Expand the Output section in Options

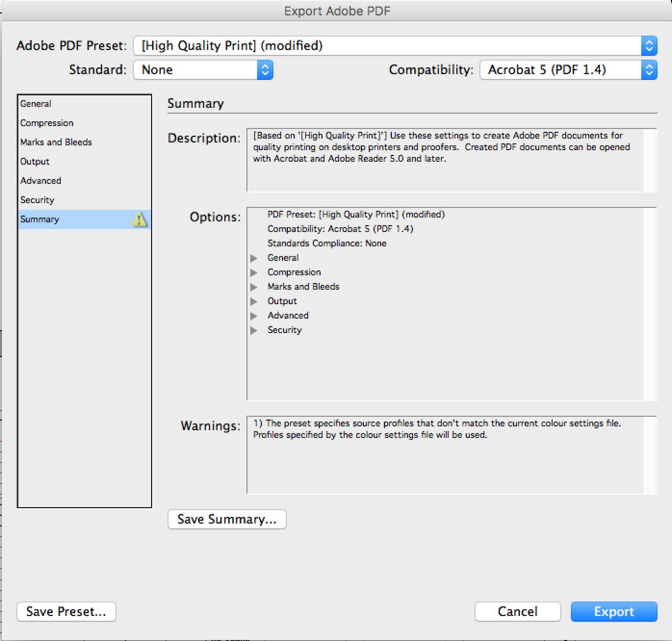254,302
